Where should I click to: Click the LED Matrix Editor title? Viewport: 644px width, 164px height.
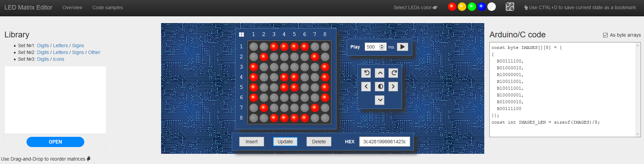tap(28, 7)
